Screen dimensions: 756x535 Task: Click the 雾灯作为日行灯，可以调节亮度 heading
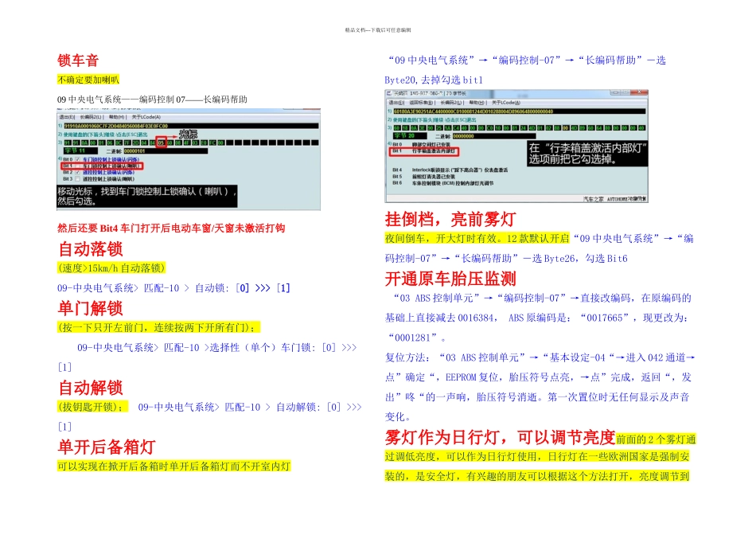(x=500, y=437)
